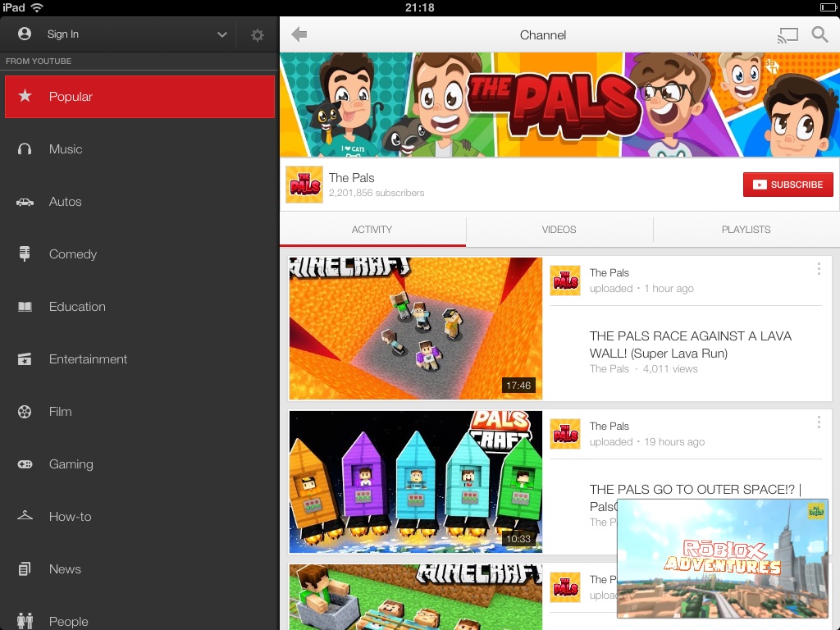Tap the account avatar icon beside Sign In

point(24,34)
